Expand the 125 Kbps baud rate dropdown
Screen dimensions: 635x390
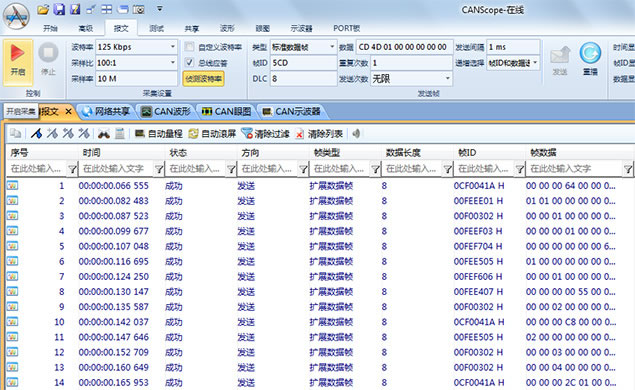tap(173, 47)
